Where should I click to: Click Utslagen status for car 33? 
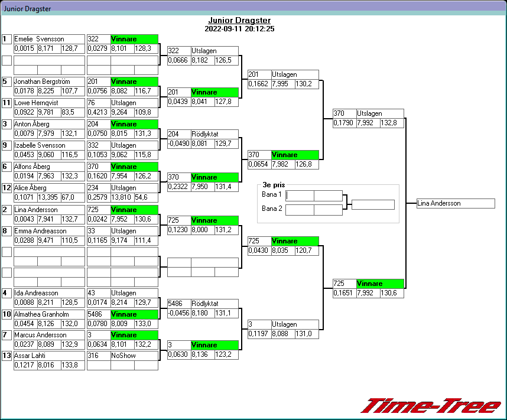click(x=134, y=231)
